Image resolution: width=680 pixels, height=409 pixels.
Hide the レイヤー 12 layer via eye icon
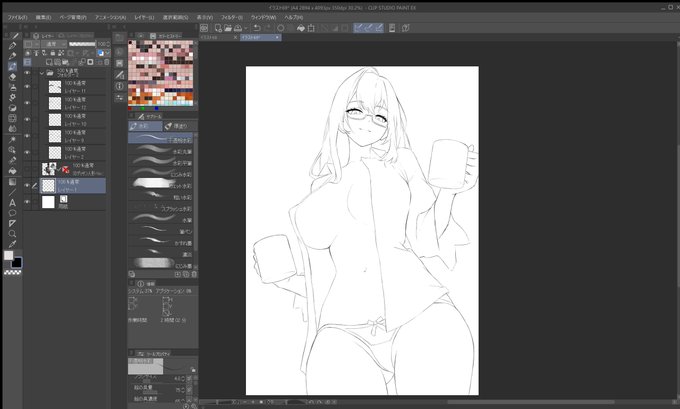pos(27,103)
